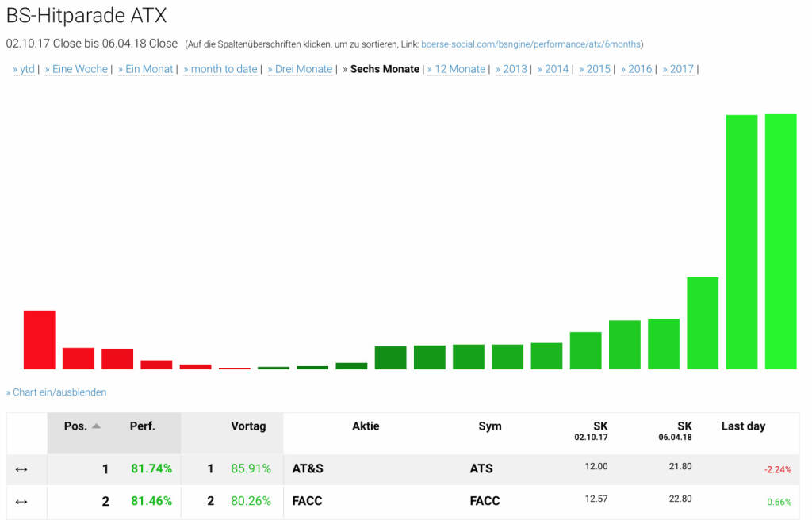Select the 'Ein Monat' period
Viewport: 812px width, 520px height.
tap(146, 69)
